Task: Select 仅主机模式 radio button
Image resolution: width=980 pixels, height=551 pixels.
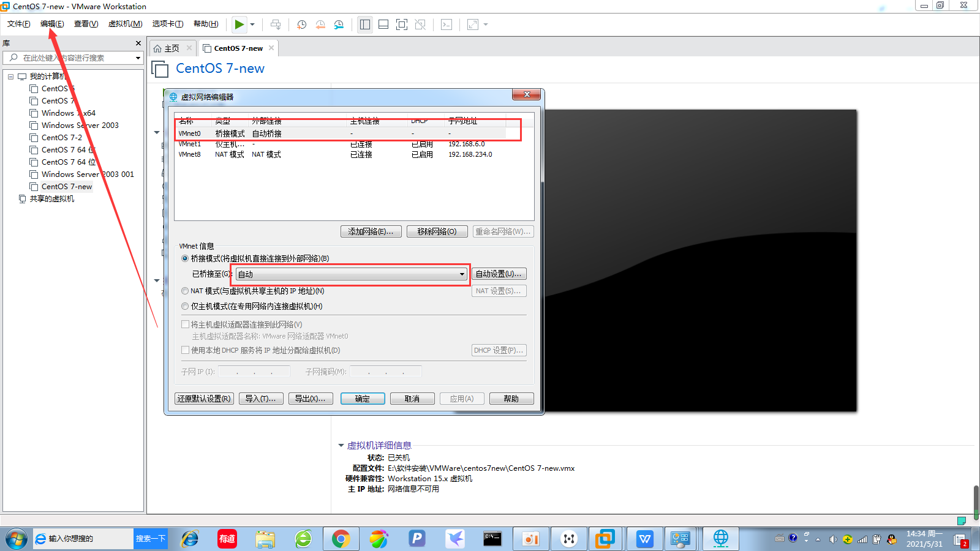Action: pyautogui.click(x=185, y=306)
